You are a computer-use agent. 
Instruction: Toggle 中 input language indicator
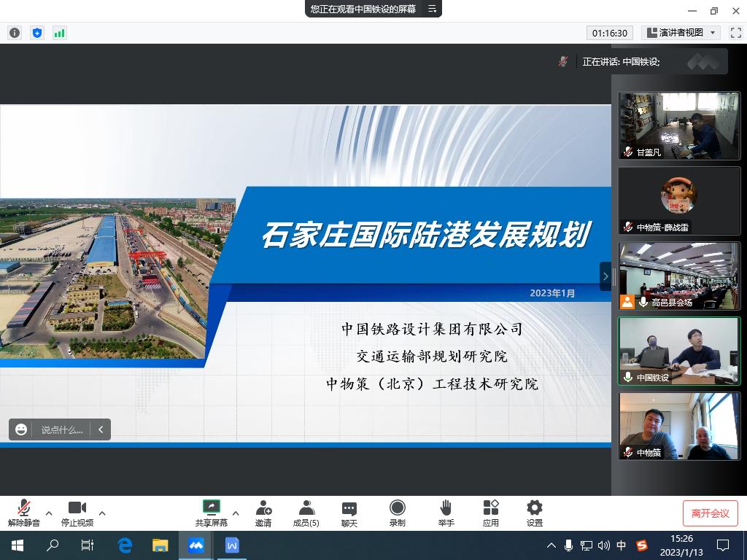[622, 545]
